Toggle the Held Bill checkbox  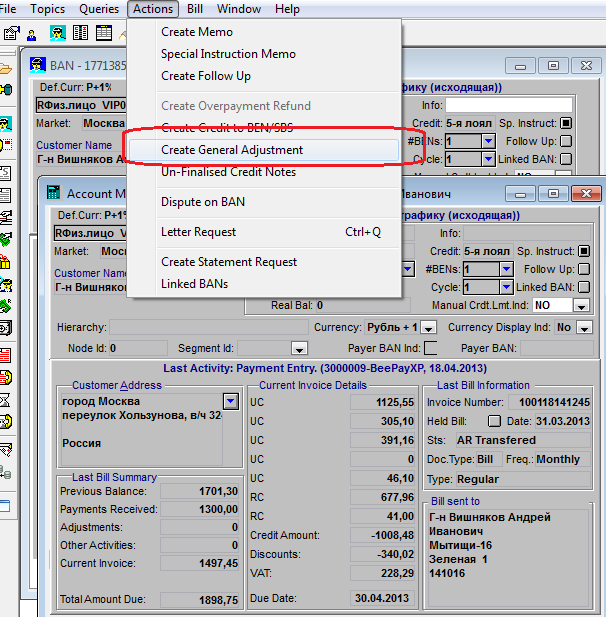[494, 421]
